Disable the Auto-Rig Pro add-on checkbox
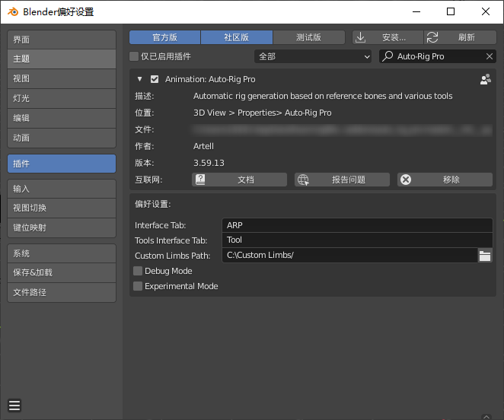Screen dimensions: 504x420 point(155,79)
